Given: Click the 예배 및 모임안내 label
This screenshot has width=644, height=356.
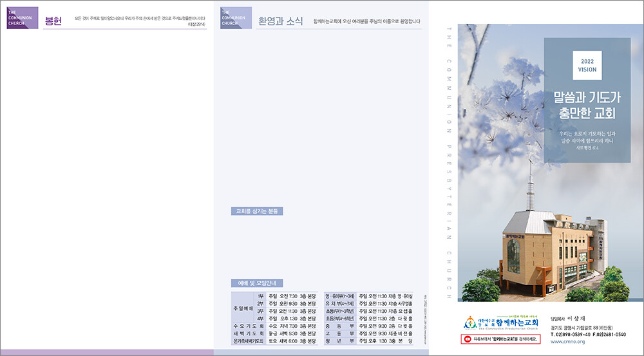Looking at the screenshot, I should tap(256, 283).
